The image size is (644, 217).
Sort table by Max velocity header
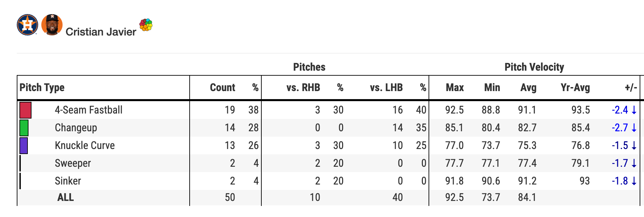tap(454, 88)
